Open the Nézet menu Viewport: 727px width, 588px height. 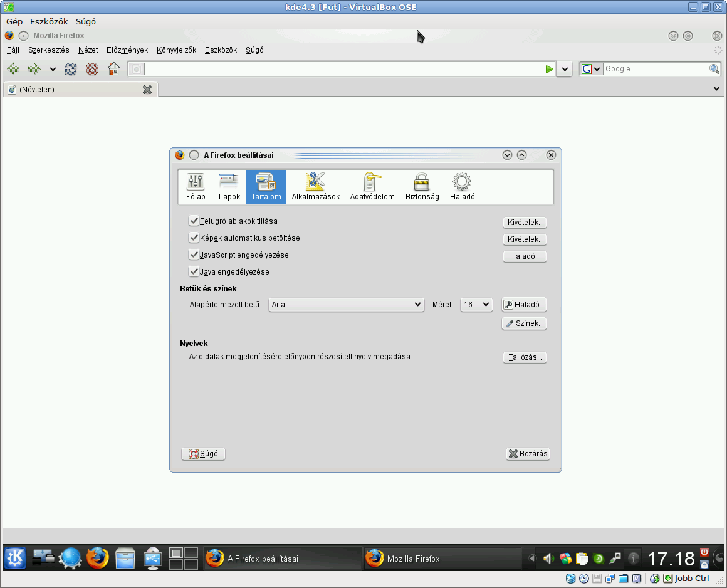tap(88, 50)
